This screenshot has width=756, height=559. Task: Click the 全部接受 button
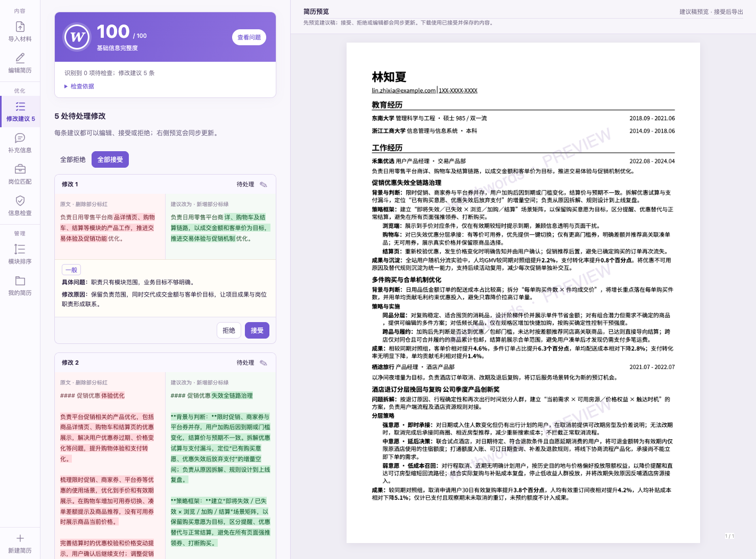(110, 160)
